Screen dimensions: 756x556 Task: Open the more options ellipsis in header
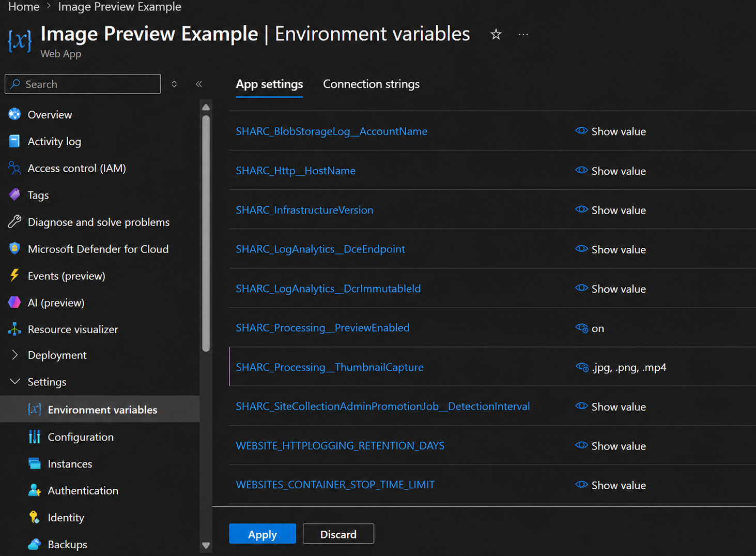(x=523, y=35)
